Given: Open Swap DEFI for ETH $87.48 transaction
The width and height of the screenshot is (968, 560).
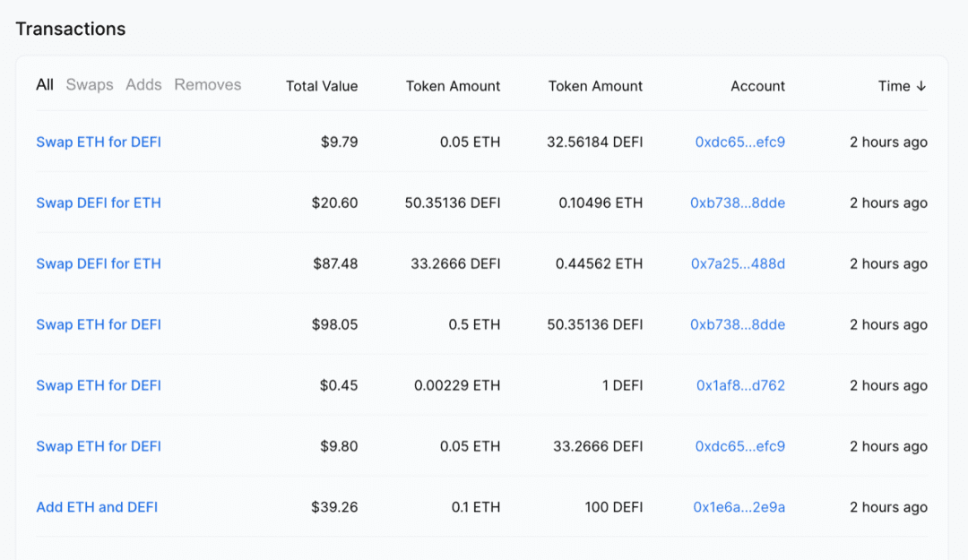Looking at the screenshot, I should [99, 263].
